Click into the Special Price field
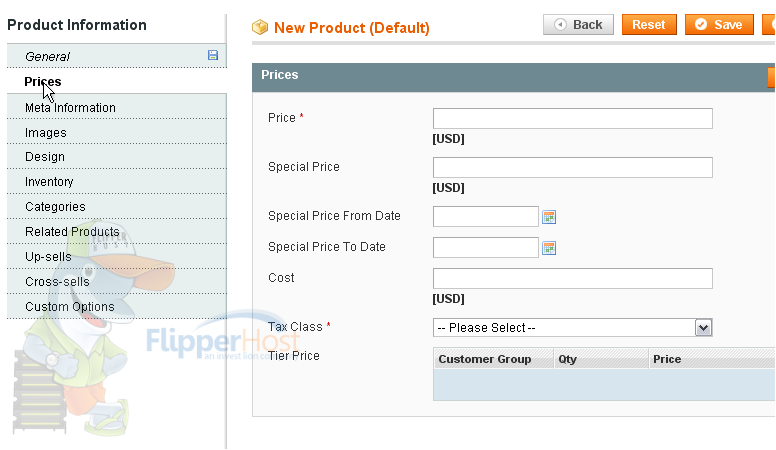Image resolution: width=776 pixels, height=450 pixels. pos(573,167)
